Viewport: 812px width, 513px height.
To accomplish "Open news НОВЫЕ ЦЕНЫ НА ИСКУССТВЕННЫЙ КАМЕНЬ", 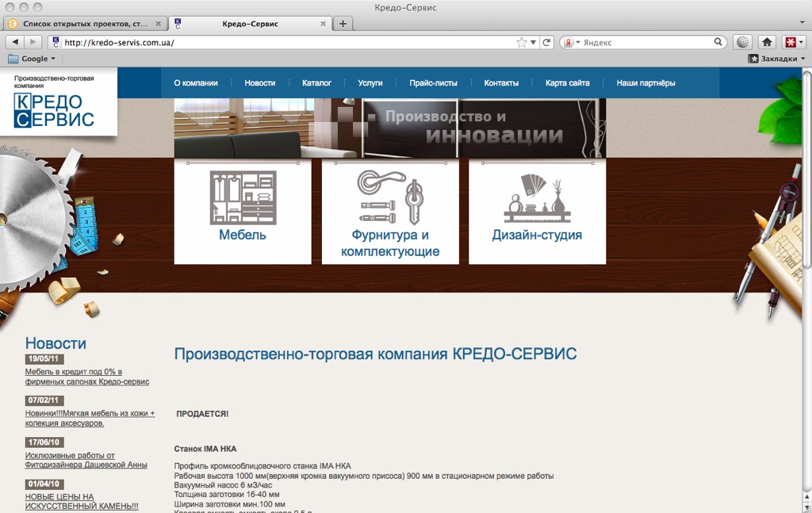I will click(82, 502).
